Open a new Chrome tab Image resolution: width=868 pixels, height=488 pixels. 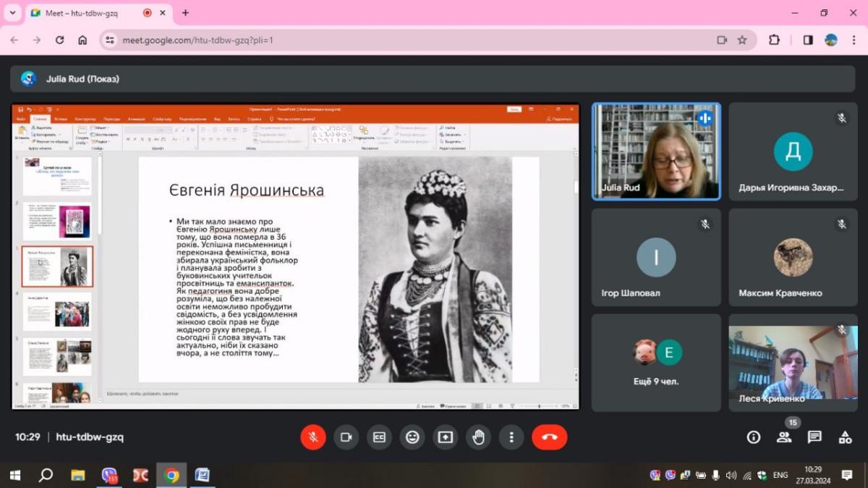click(185, 13)
